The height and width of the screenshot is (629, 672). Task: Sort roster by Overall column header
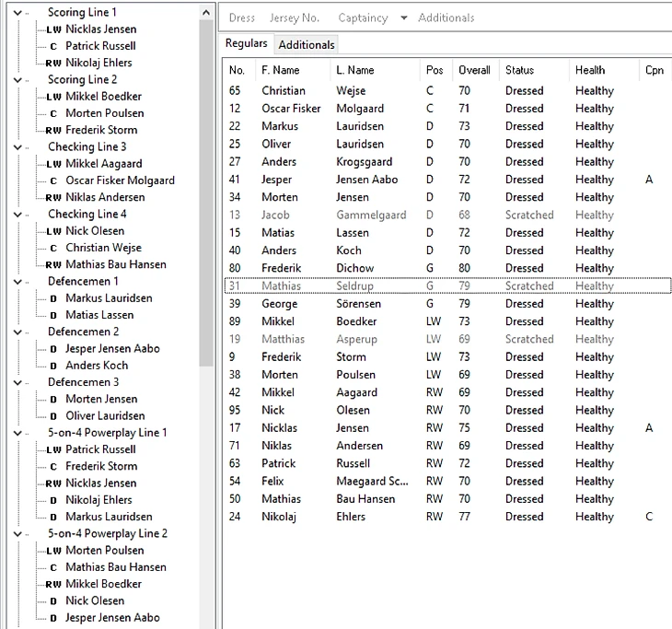tap(476, 70)
